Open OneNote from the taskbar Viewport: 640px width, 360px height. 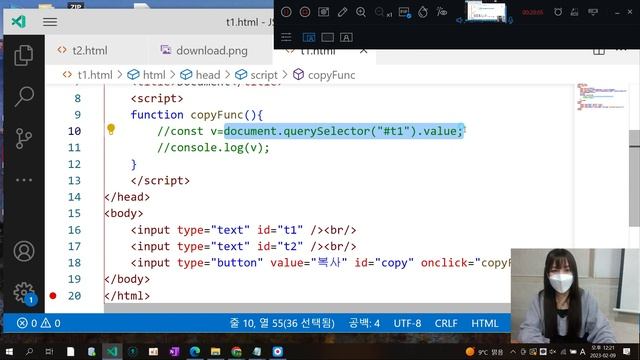coord(174,351)
